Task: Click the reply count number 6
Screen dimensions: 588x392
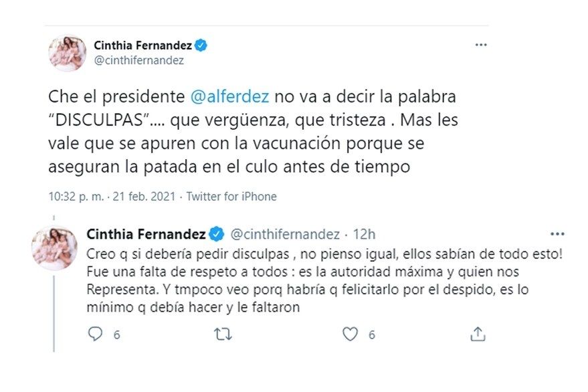Action: point(116,334)
